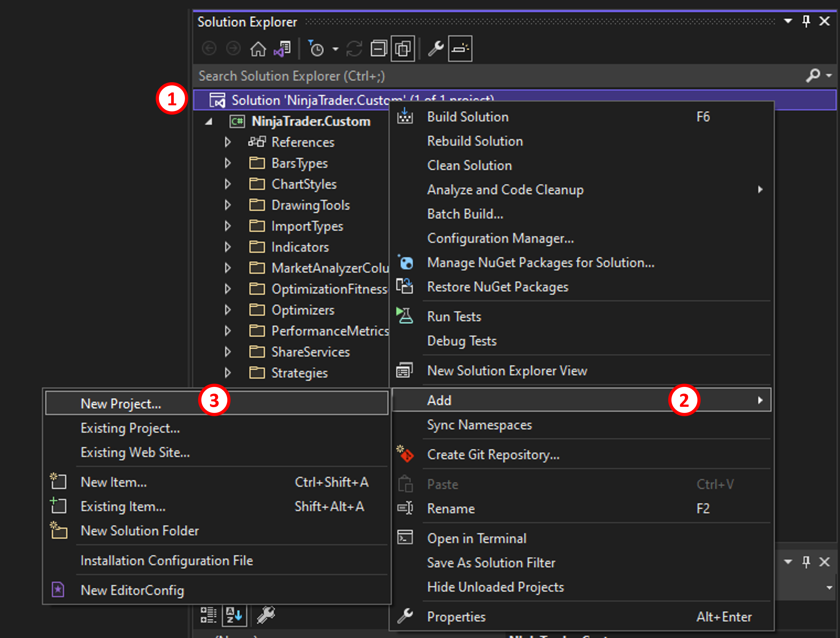Click the Back navigation arrow in Solution Explorer

[209, 48]
